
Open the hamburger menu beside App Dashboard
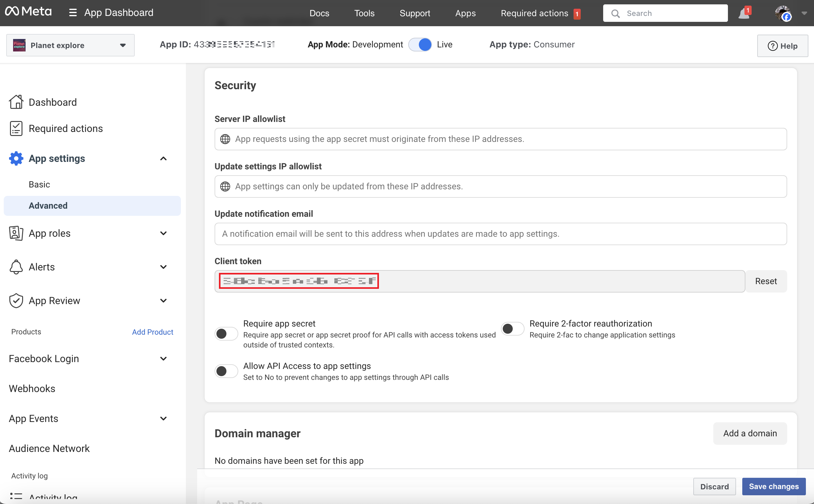tap(73, 13)
